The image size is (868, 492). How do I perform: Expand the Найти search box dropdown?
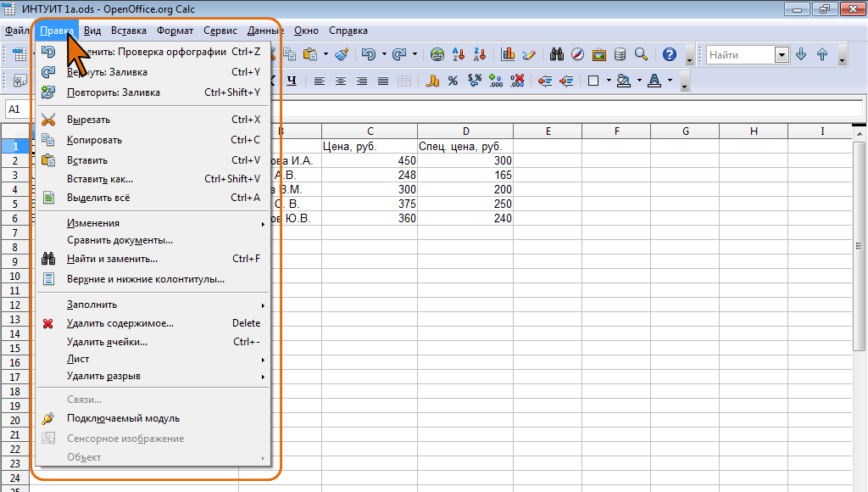tap(782, 55)
